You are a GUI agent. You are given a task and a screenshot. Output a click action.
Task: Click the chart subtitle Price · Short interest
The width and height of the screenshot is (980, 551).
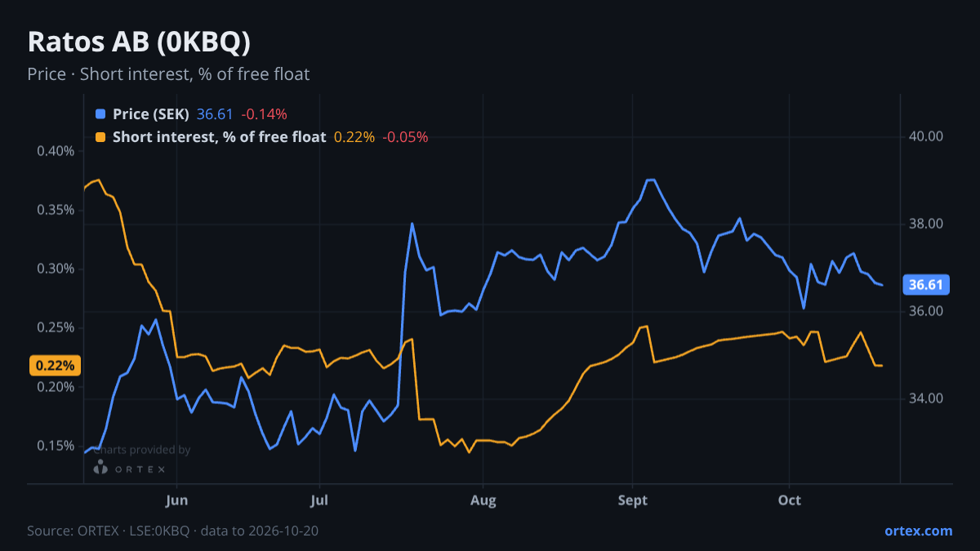pyautogui.click(x=168, y=74)
